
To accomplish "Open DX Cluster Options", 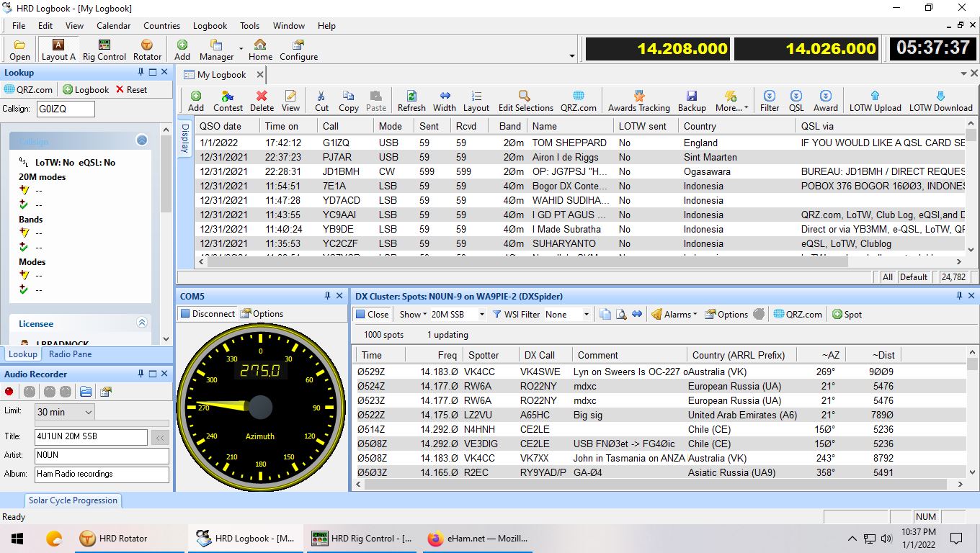I will (x=726, y=314).
